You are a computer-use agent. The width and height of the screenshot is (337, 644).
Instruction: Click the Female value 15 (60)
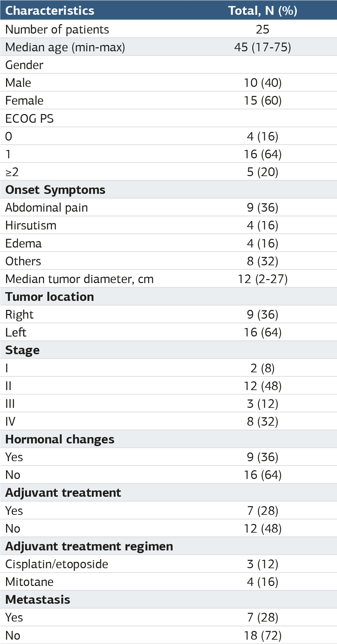[x=263, y=101]
